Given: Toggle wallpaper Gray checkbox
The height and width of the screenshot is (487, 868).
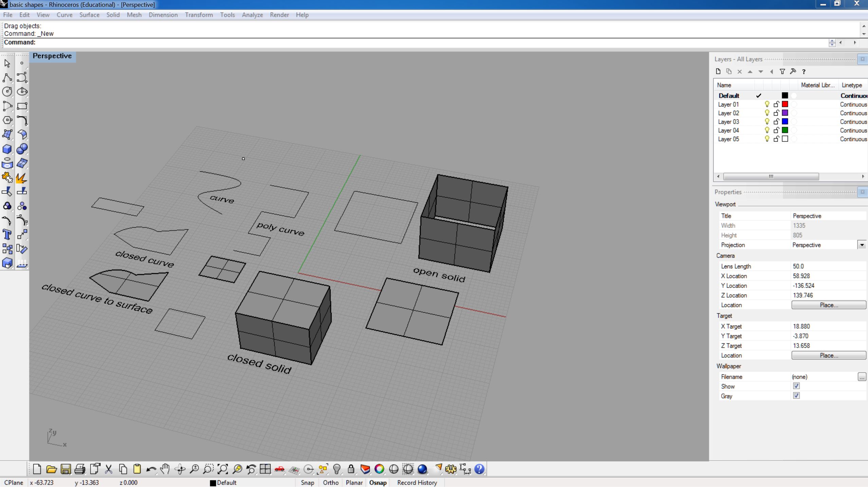Looking at the screenshot, I should pos(796,396).
